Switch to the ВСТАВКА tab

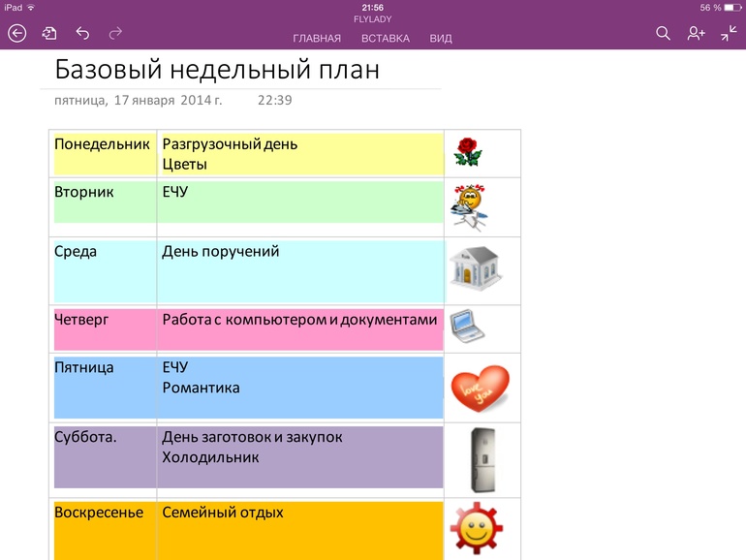pos(385,39)
